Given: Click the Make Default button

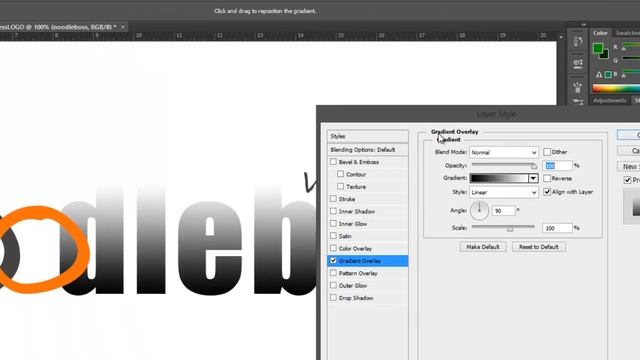Looking at the screenshot, I should tap(483, 247).
